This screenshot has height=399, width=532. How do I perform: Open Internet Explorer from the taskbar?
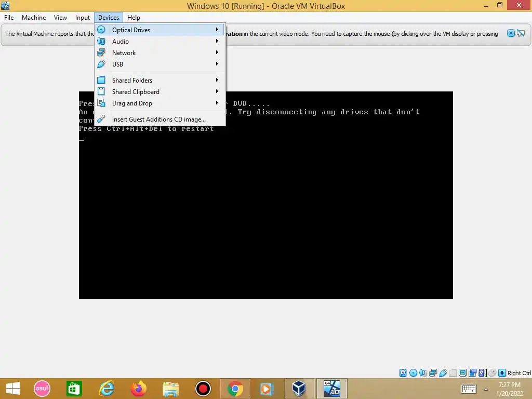click(106, 389)
